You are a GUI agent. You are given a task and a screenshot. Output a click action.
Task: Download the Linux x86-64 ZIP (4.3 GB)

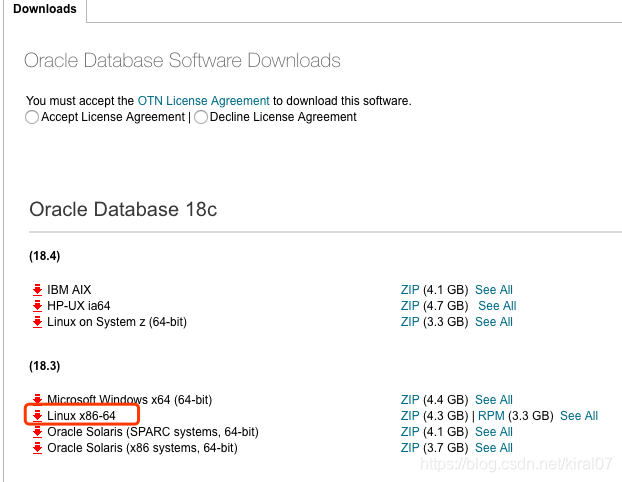pyautogui.click(x=410, y=416)
